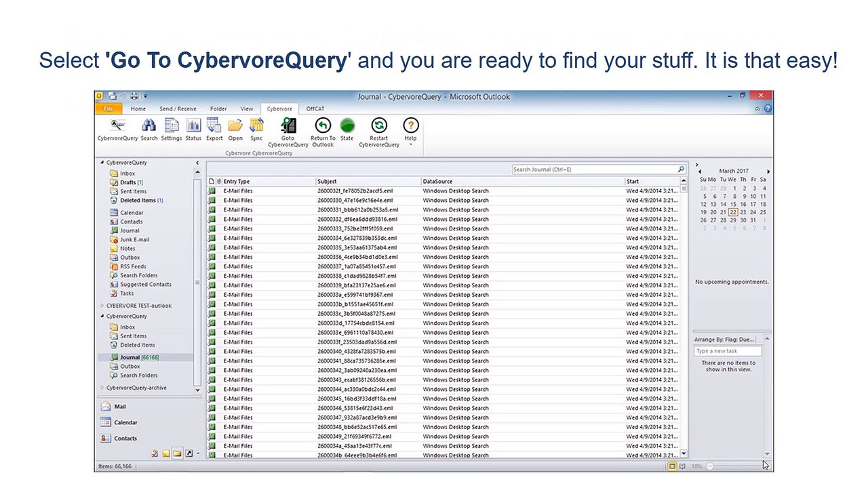The image size is (868, 488).
Task: Sort by the item icon column header
Action: click(x=211, y=182)
